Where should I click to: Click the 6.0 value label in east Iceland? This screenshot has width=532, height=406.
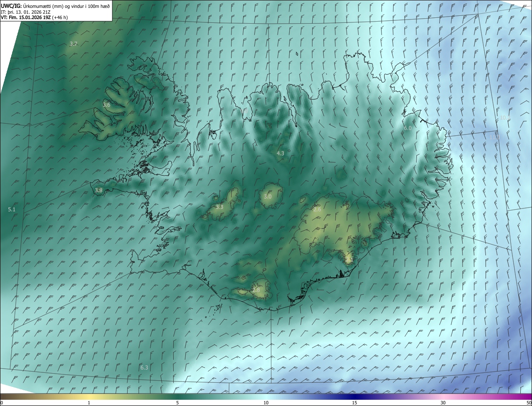point(408,128)
